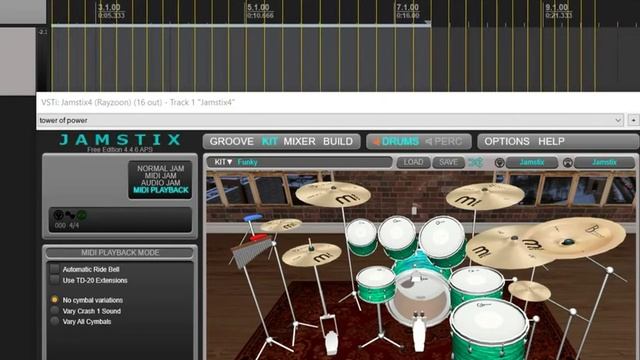Image resolution: width=640 pixels, height=360 pixels.
Task: Click the 3.1.00 marker on the timeline ruler
Action: [109, 7]
